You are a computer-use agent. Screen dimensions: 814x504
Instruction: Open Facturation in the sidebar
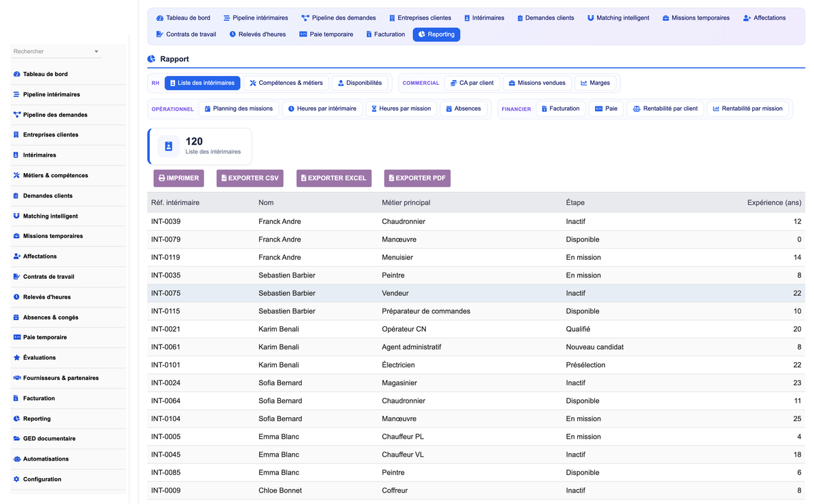[x=68, y=398]
